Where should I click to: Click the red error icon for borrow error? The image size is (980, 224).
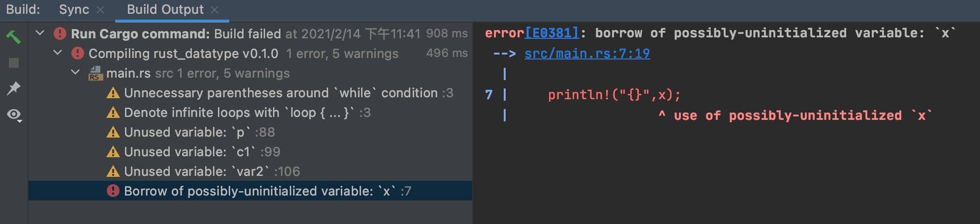pyautogui.click(x=113, y=191)
